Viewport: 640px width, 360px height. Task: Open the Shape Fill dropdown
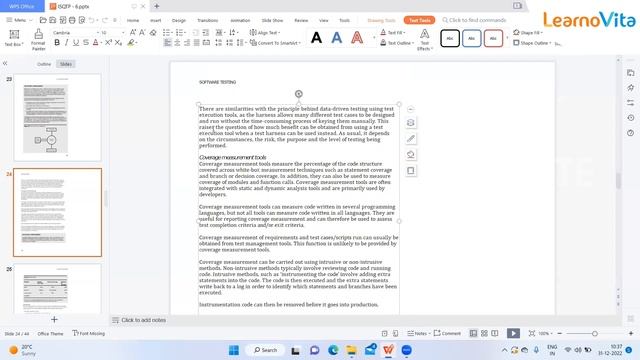pos(528,32)
